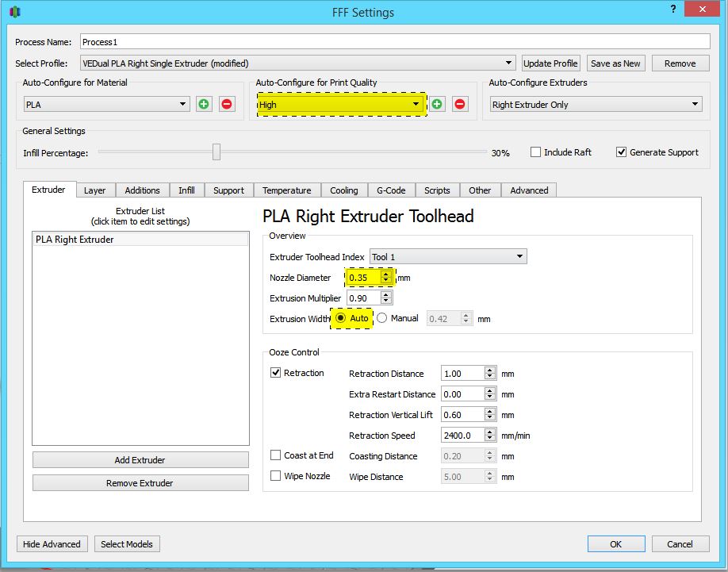Click the Save as New button
Screen dimensions: 728x572
coord(615,63)
